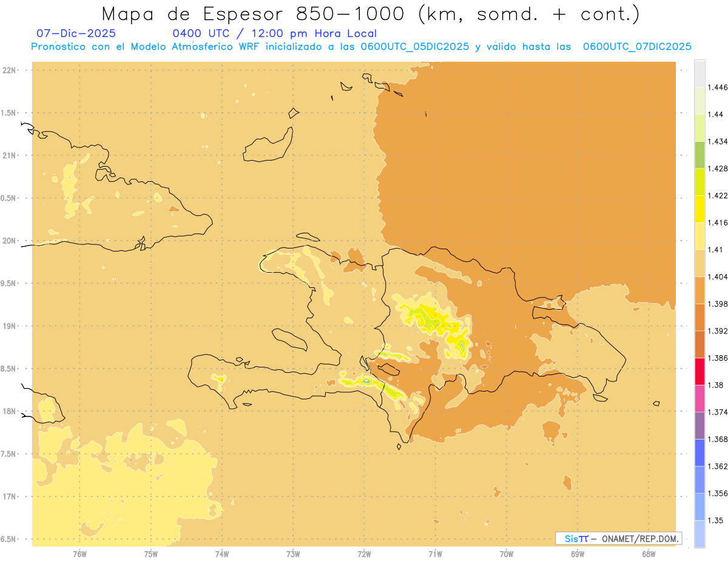
Task: Click the colorbar value label '1.356'
Action: point(718,493)
